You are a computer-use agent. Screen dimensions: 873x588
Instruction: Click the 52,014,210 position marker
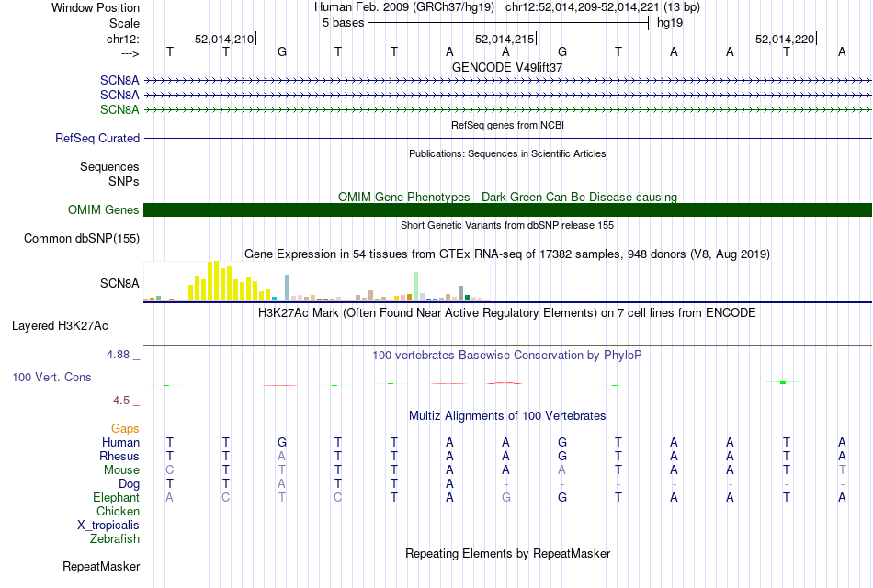pos(225,39)
